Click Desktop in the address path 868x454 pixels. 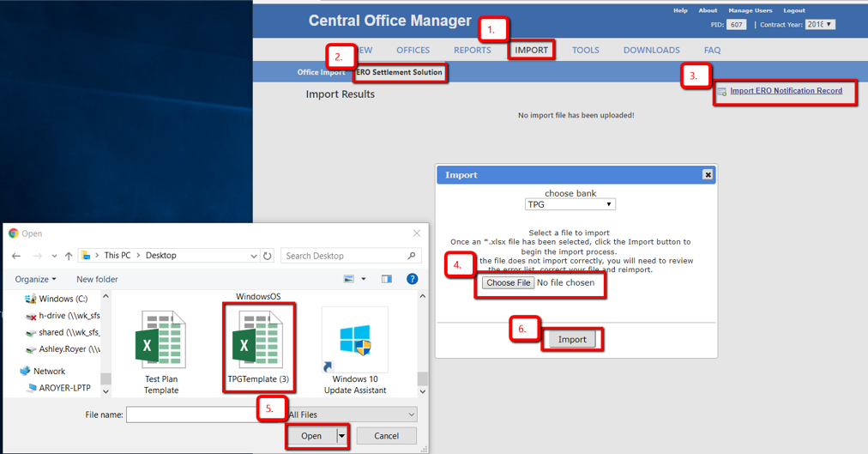[x=161, y=255]
